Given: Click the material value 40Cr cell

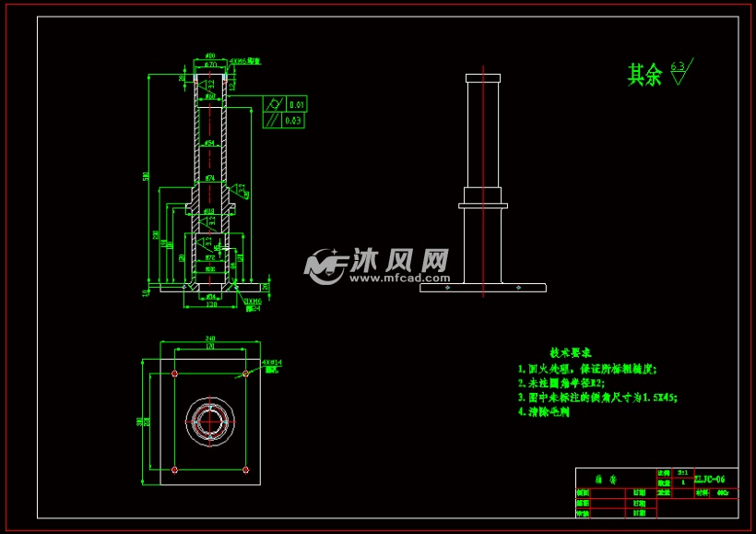Looking at the screenshot, I should (723, 492).
